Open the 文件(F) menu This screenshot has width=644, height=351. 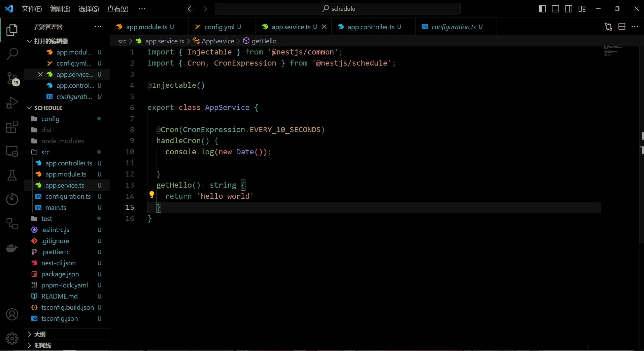tap(32, 9)
